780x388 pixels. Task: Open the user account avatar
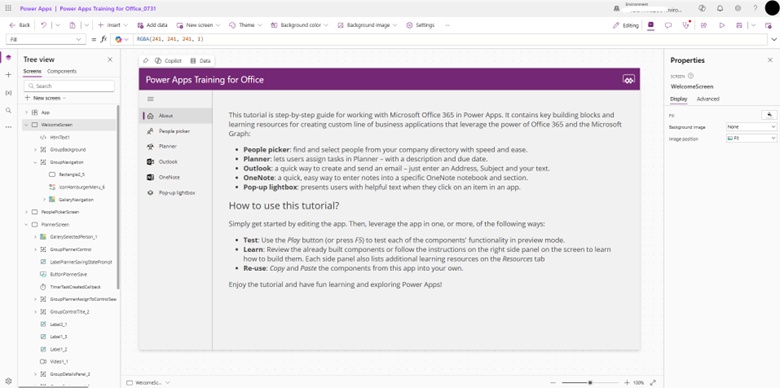[x=772, y=8]
